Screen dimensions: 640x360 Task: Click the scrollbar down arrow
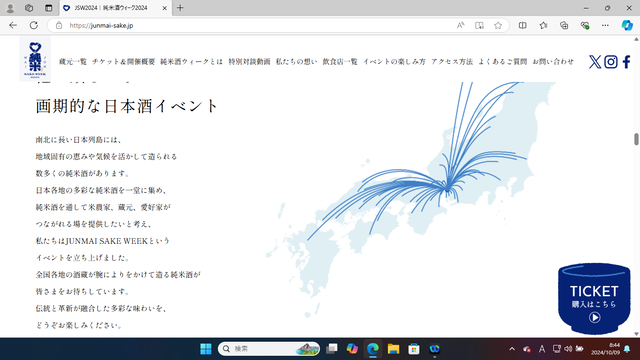pyautogui.click(x=636, y=334)
